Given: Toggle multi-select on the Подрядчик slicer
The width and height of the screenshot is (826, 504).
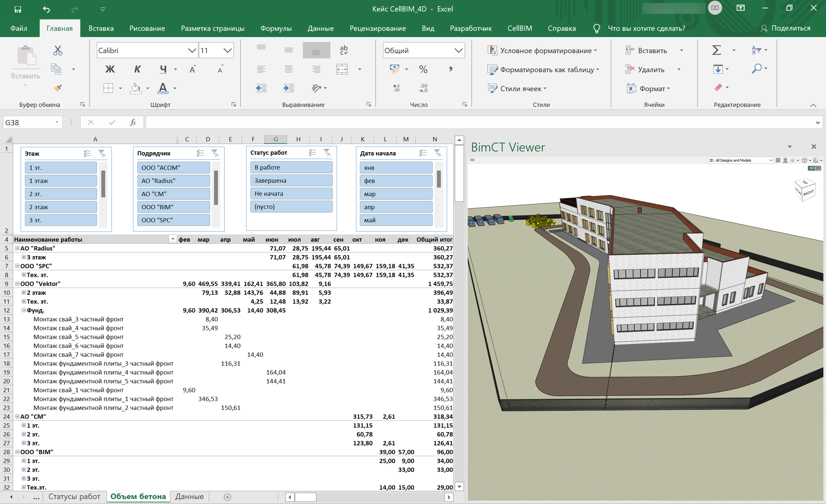Looking at the screenshot, I should tap(200, 153).
